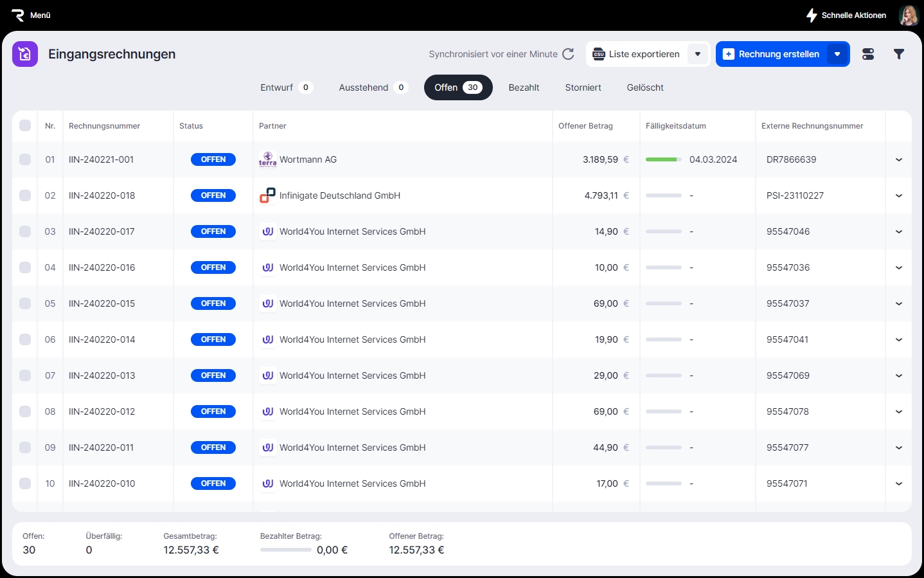Open the dropdown arrow beside Liste exportieren
Screen dimensions: 924x578
[x=697, y=54]
